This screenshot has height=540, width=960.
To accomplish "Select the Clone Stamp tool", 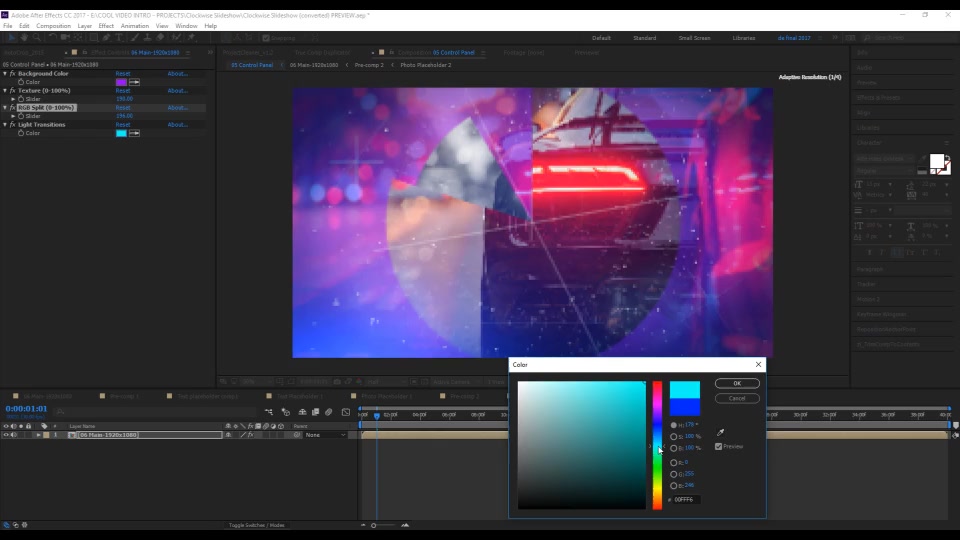I will click(147, 37).
